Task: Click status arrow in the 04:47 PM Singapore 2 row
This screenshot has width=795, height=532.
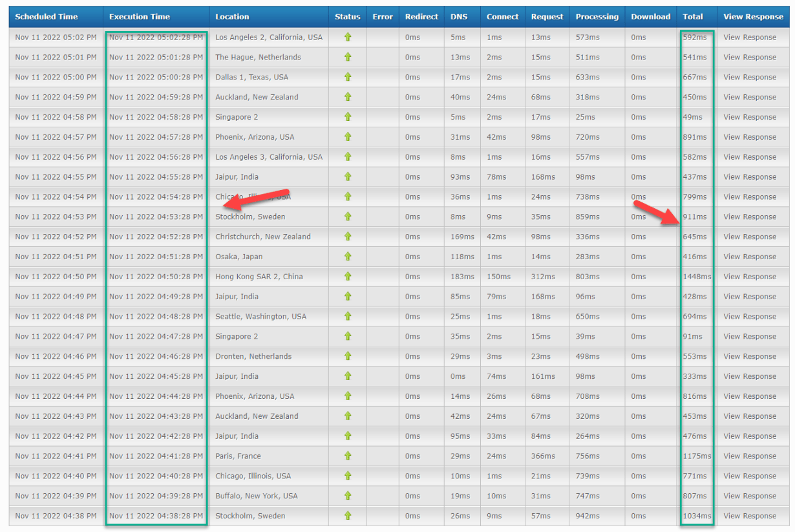Action: [348, 336]
